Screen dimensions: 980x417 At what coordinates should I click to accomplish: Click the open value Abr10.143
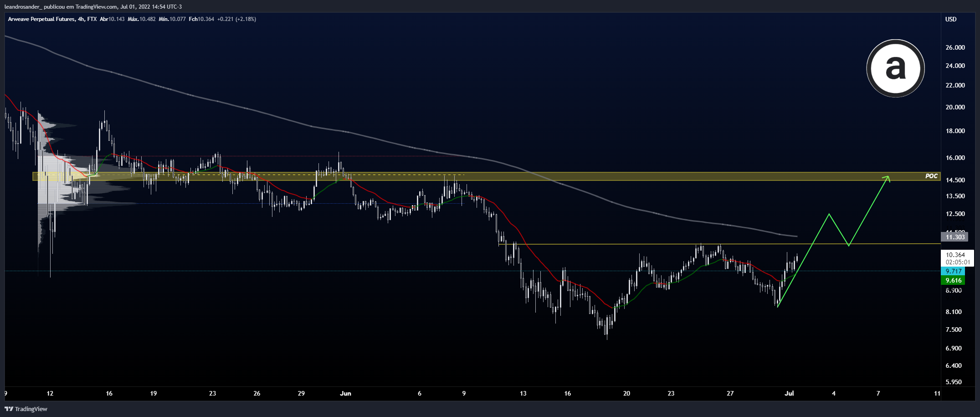[112, 19]
